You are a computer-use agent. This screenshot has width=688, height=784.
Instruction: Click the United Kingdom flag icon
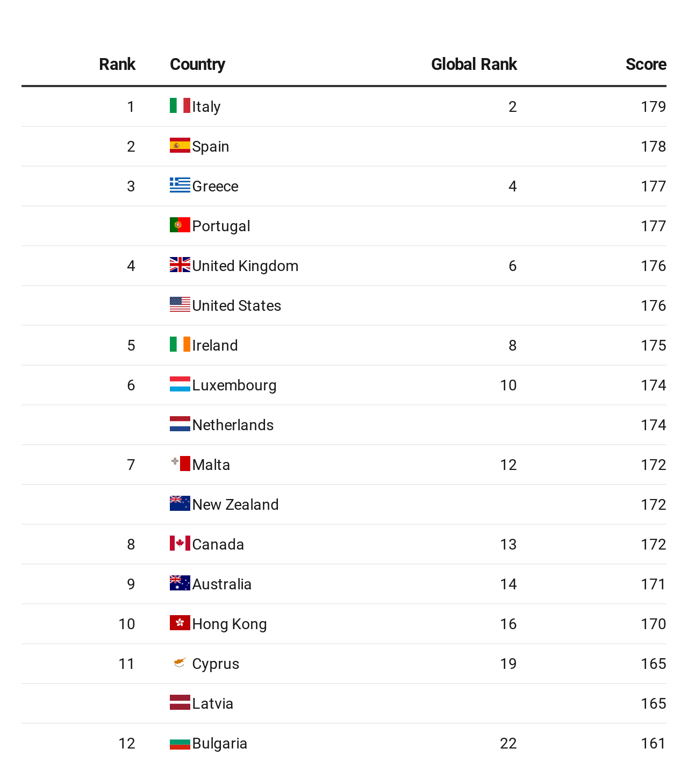(180, 265)
